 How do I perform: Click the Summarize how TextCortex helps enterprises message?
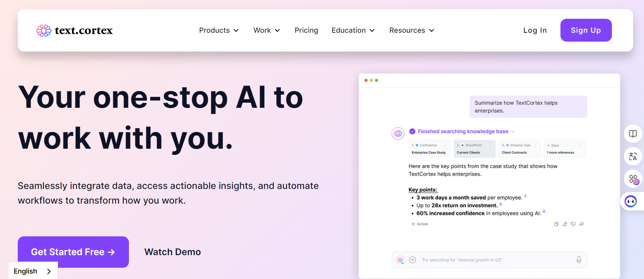[528, 107]
